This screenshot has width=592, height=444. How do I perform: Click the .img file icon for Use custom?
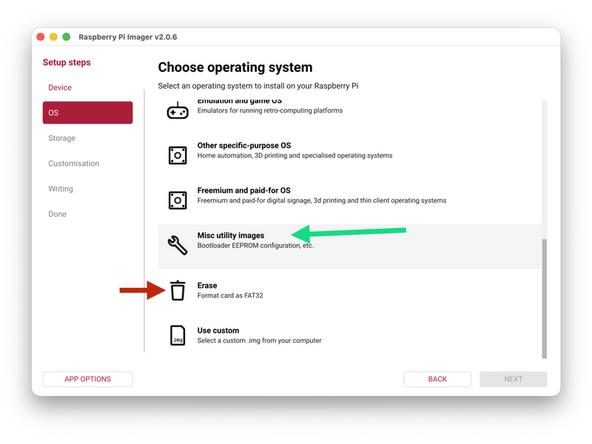coord(177,335)
